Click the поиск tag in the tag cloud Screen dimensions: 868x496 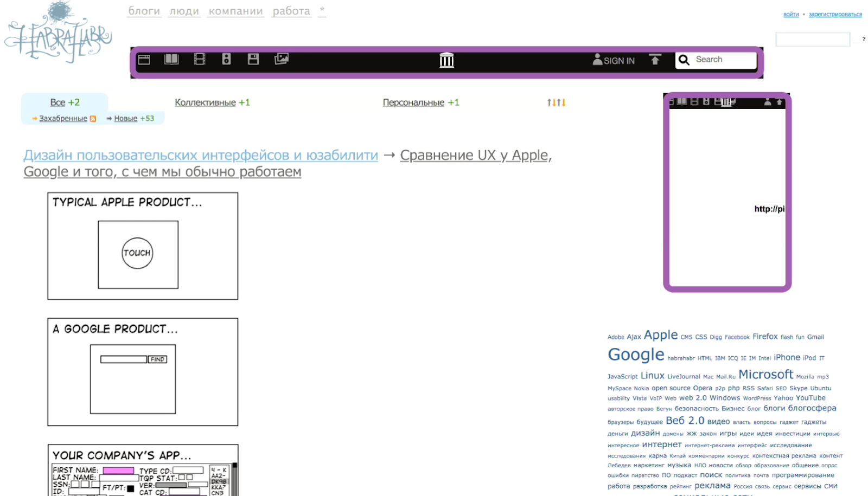coord(711,475)
